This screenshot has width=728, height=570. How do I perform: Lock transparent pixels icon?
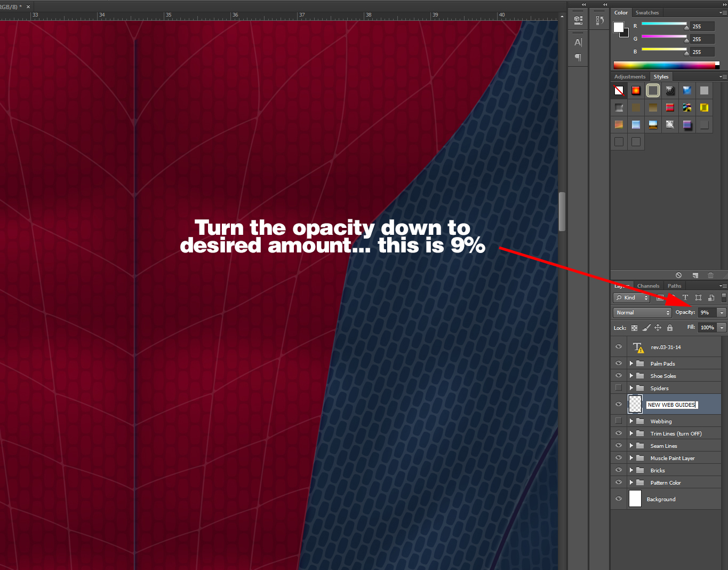634,328
